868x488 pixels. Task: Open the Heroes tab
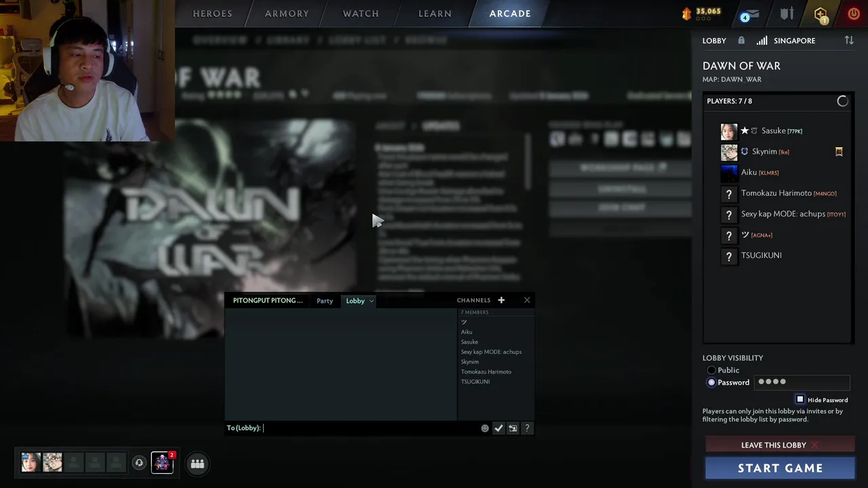pos(212,14)
